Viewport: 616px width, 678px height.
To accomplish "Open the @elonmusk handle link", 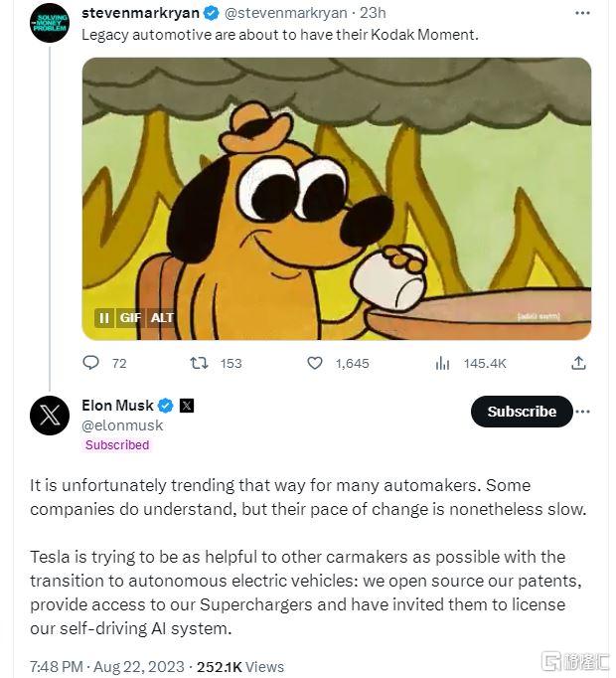I will pos(122,425).
